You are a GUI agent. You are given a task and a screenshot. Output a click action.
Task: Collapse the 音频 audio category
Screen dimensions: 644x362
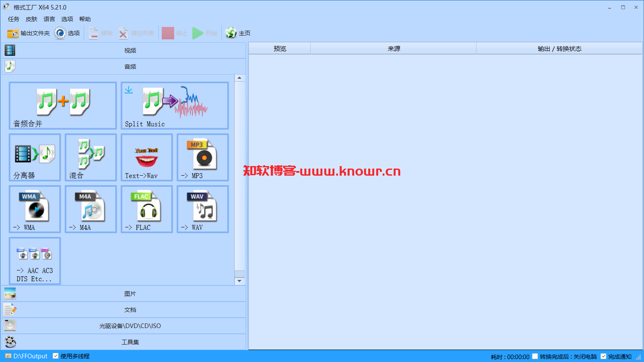coord(124,67)
